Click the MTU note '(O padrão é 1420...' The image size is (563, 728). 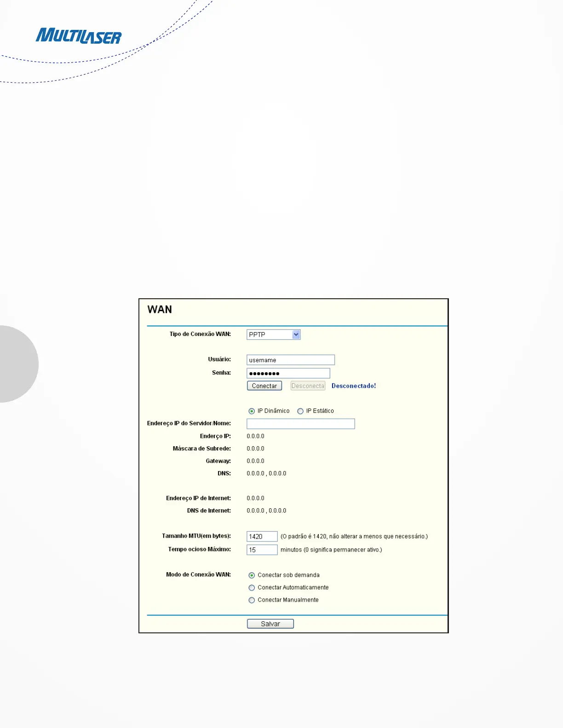354,536
